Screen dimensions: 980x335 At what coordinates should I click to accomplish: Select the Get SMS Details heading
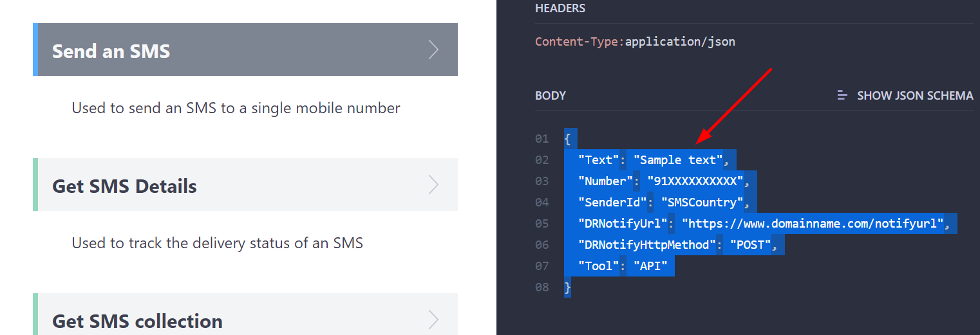124,186
